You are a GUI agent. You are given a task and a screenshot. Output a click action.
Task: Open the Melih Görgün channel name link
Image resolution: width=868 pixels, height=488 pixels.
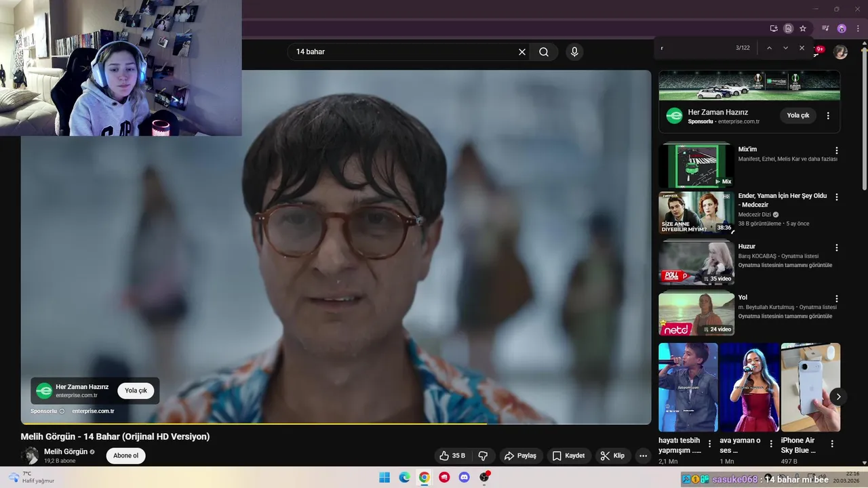pyautogui.click(x=66, y=451)
